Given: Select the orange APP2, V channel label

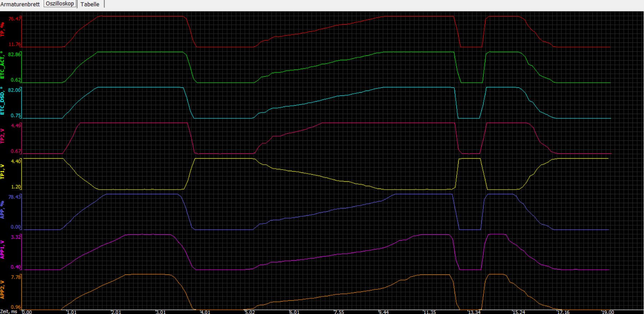Looking at the screenshot, I should [x=2, y=289].
